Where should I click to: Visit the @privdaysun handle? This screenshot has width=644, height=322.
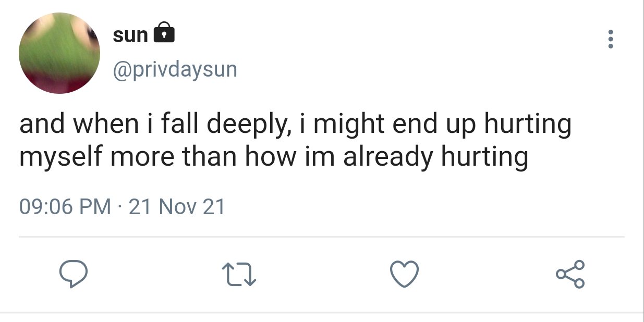pyautogui.click(x=175, y=70)
